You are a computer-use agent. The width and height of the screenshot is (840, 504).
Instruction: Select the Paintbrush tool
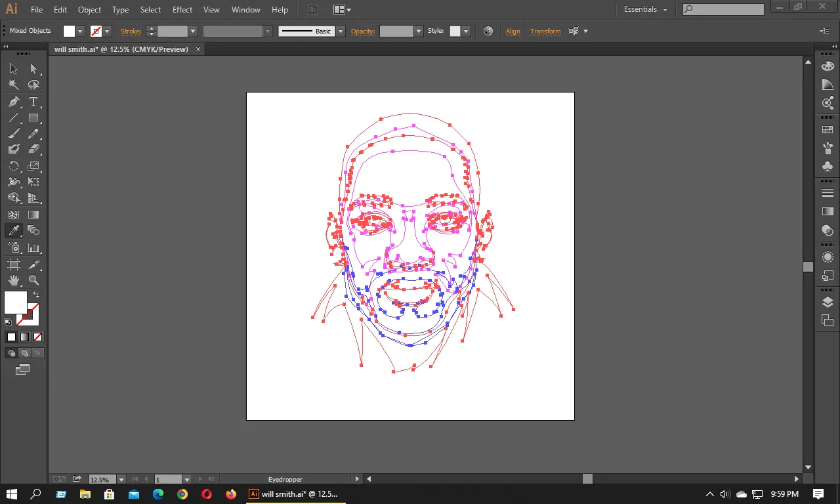tap(14, 134)
